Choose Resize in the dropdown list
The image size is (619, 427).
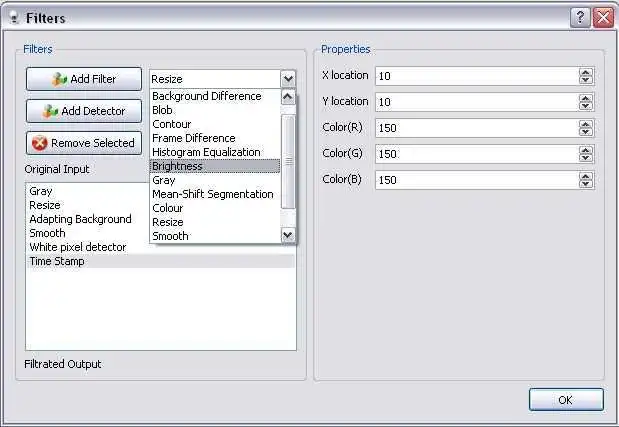(x=215, y=222)
